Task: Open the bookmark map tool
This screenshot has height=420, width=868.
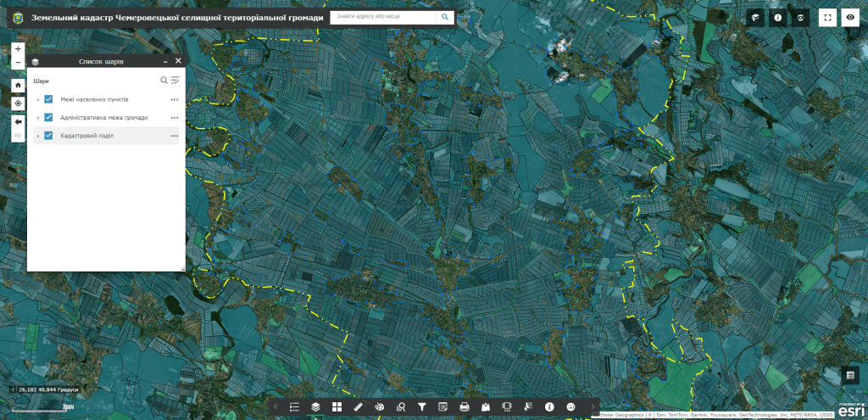Action: click(486, 406)
